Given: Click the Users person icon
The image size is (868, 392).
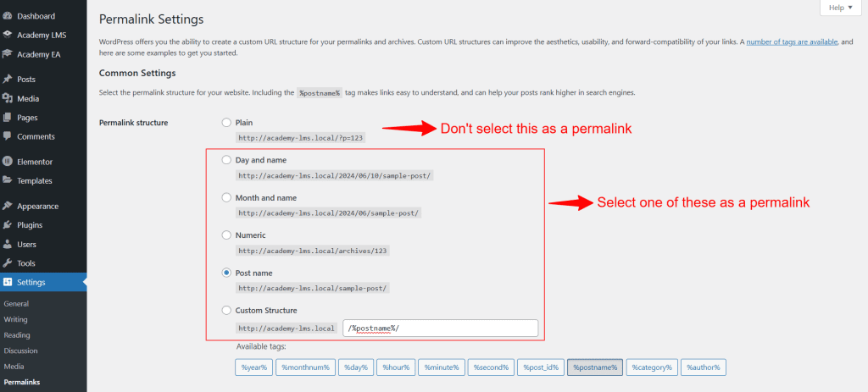Looking at the screenshot, I should click(x=7, y=244).
